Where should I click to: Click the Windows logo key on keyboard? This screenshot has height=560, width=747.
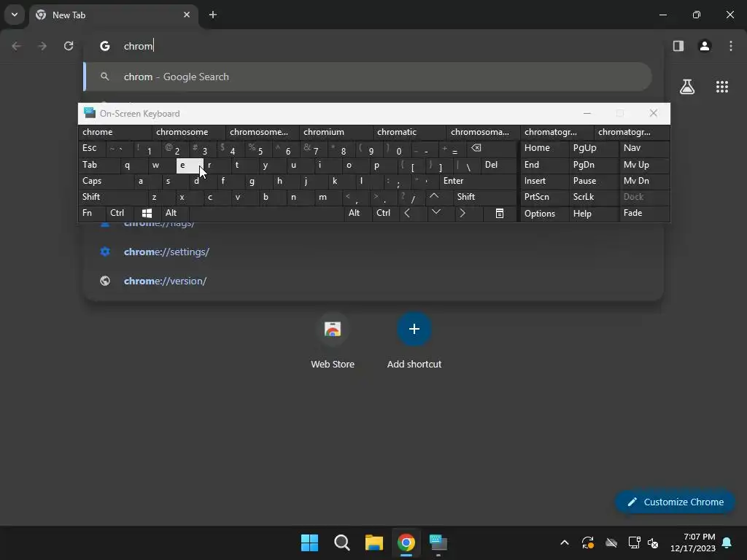pyautogui.click(x=147, y=214)
